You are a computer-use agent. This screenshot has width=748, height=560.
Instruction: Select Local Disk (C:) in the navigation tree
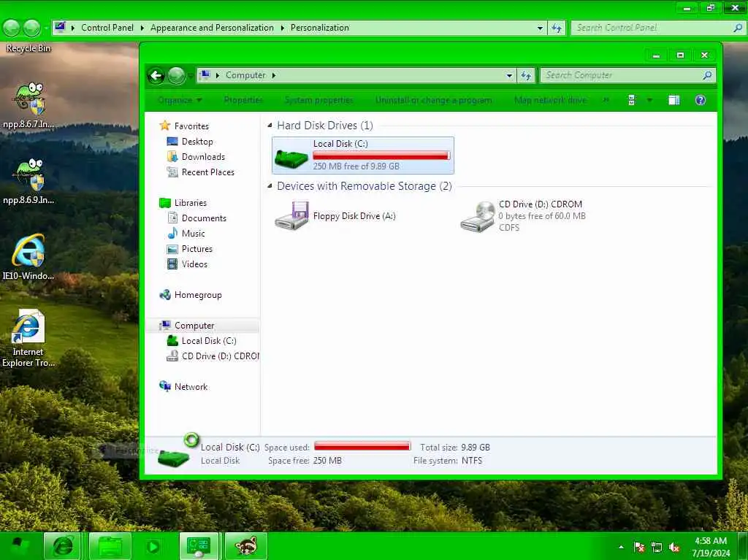tap(208, 340)
